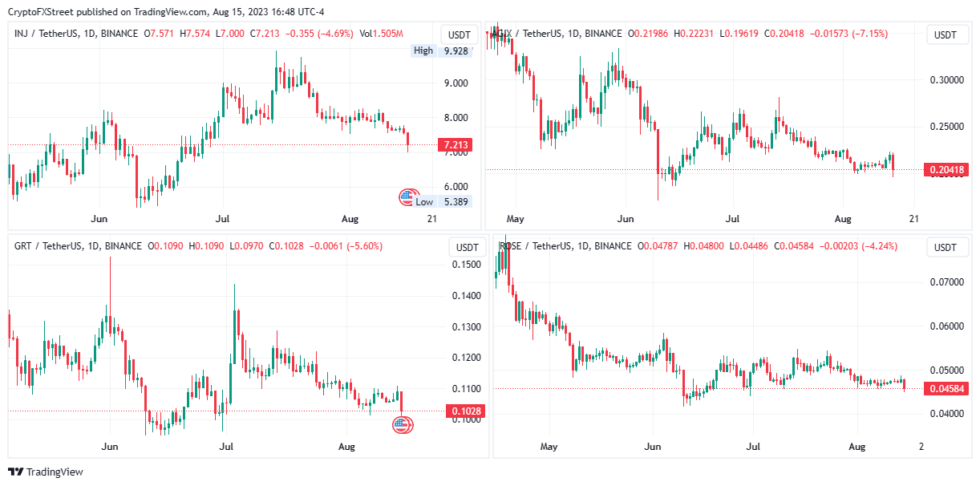Click the red 0.20418 current price label
The width and height of the screenshot is (980, 486).
click(x=946, y=169)
